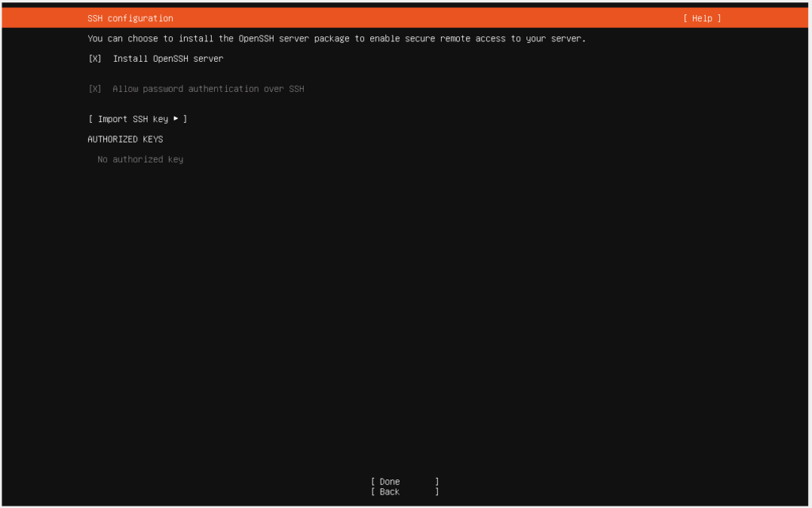The height and width of the screenshot is (508, 812).
Task: Click the X mark inside Install OpenSSH checkbox
Action: coord(95,59)
